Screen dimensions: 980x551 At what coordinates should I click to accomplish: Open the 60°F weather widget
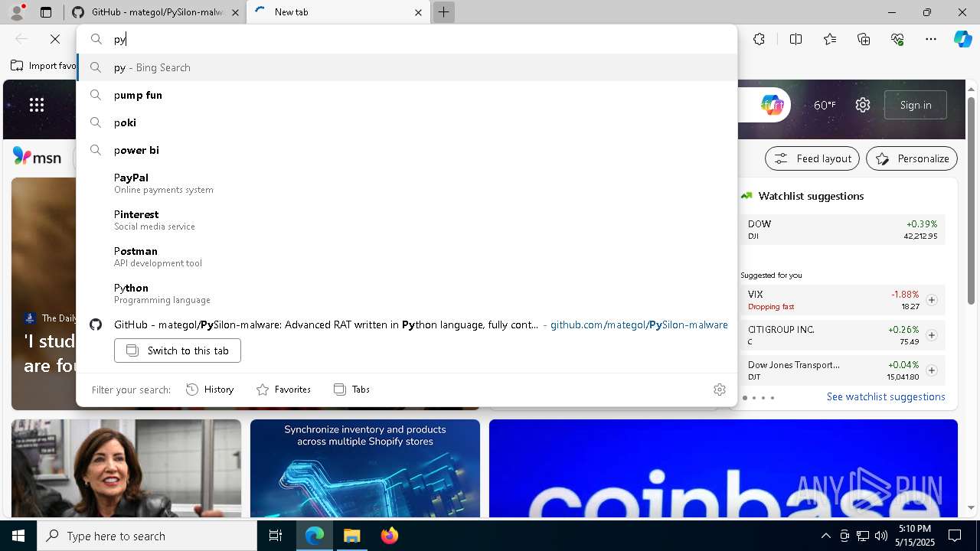tap(825, 105)
